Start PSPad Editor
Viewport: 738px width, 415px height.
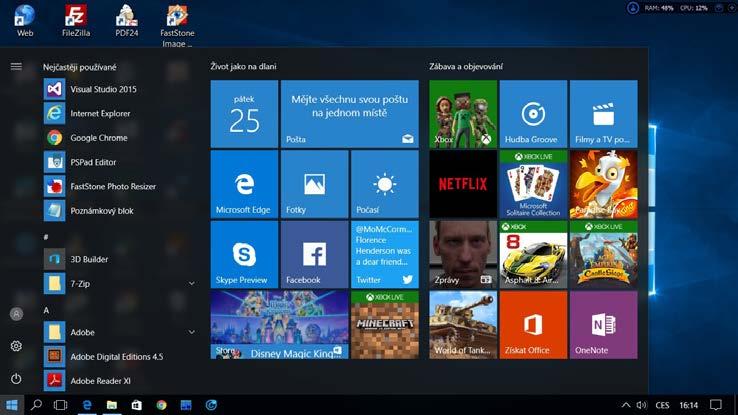pos(118,162)
